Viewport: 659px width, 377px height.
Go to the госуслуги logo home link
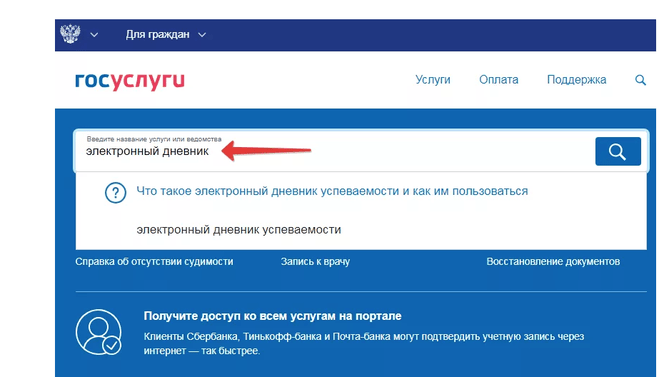pos(130,81)
